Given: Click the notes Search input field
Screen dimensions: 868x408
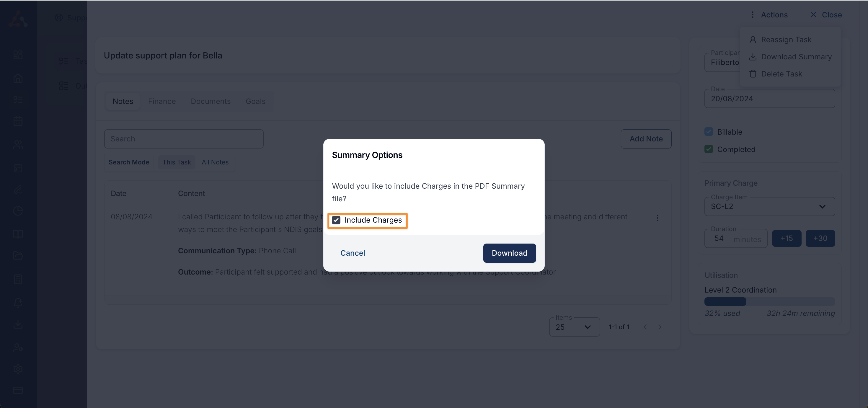Looking at the screenshot, I should tap(184, 139).
